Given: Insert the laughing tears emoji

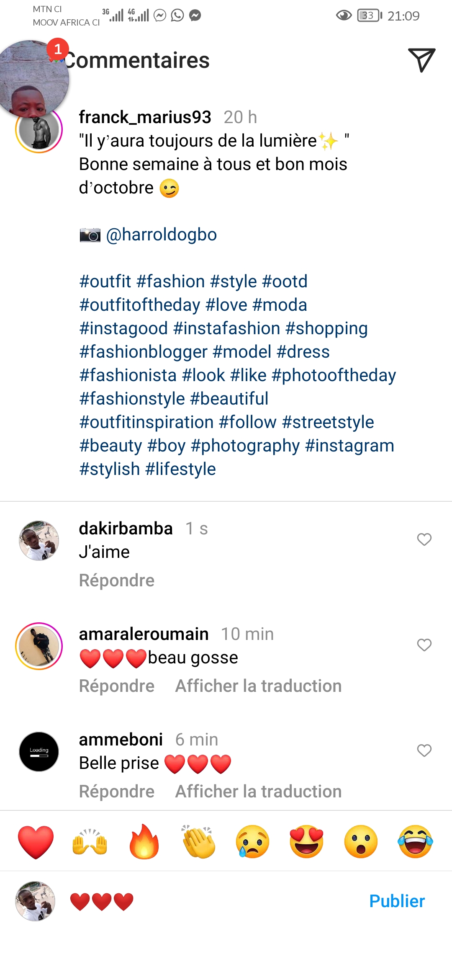Looking at the screenshot, I should pyautogui.click(x=415, y=842).
